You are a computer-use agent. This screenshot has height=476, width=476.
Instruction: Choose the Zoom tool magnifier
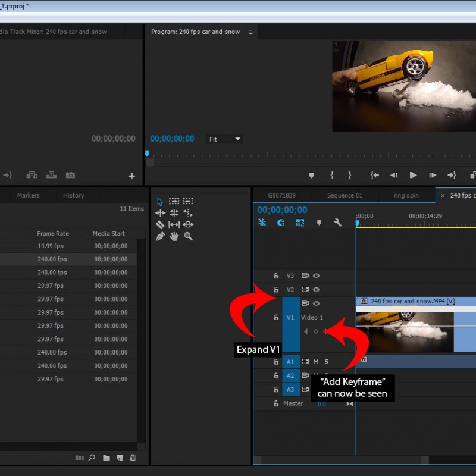(x=188, y=236)
